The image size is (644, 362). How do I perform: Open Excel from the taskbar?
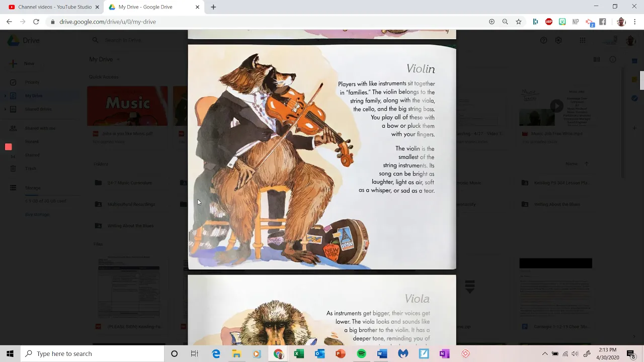point(299,353)
